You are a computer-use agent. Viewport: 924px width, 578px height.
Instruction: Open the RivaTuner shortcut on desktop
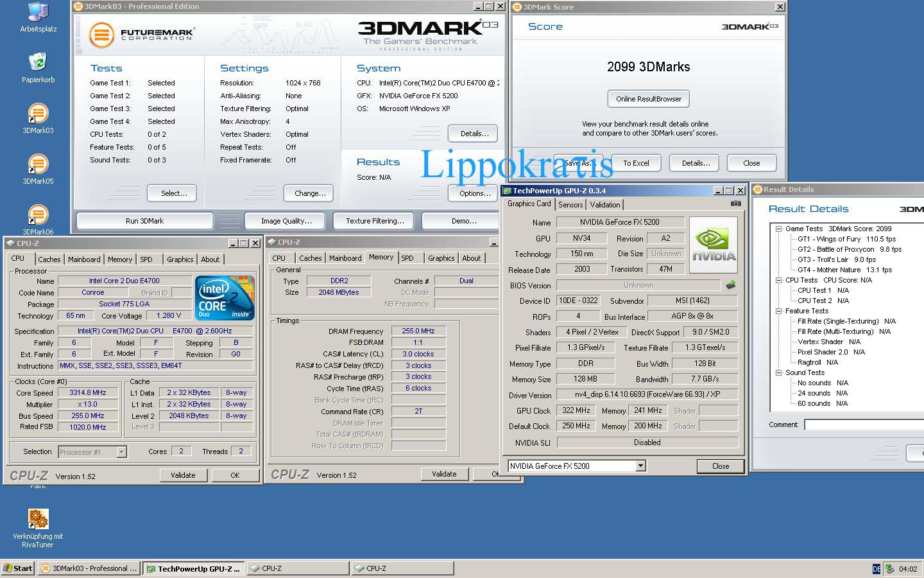click(38, 528)
